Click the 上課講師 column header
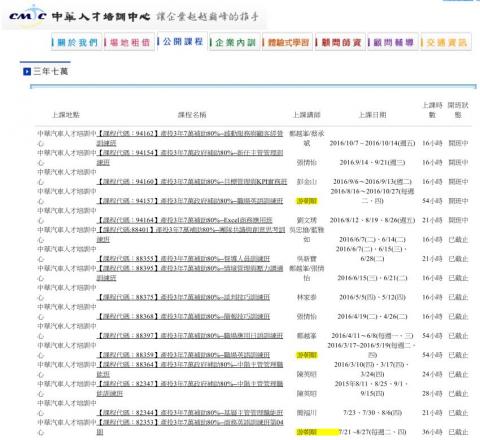 [307, 115]
